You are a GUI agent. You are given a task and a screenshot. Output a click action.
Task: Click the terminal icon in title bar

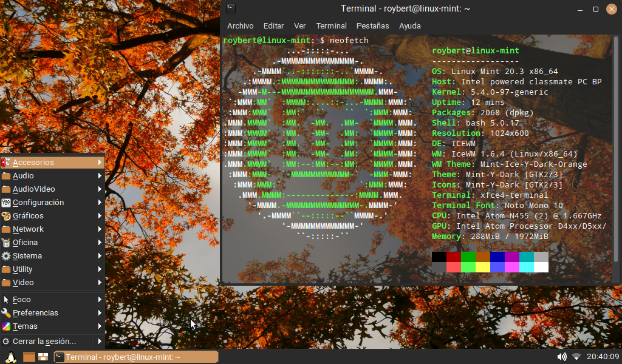pyautogui.click(x=230, y=8)
